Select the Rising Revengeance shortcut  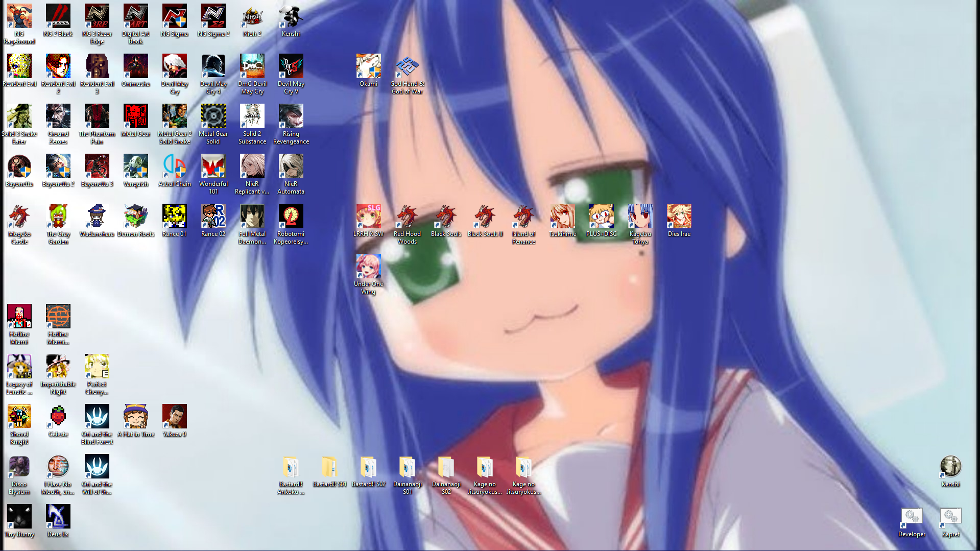tap(291, 116)
